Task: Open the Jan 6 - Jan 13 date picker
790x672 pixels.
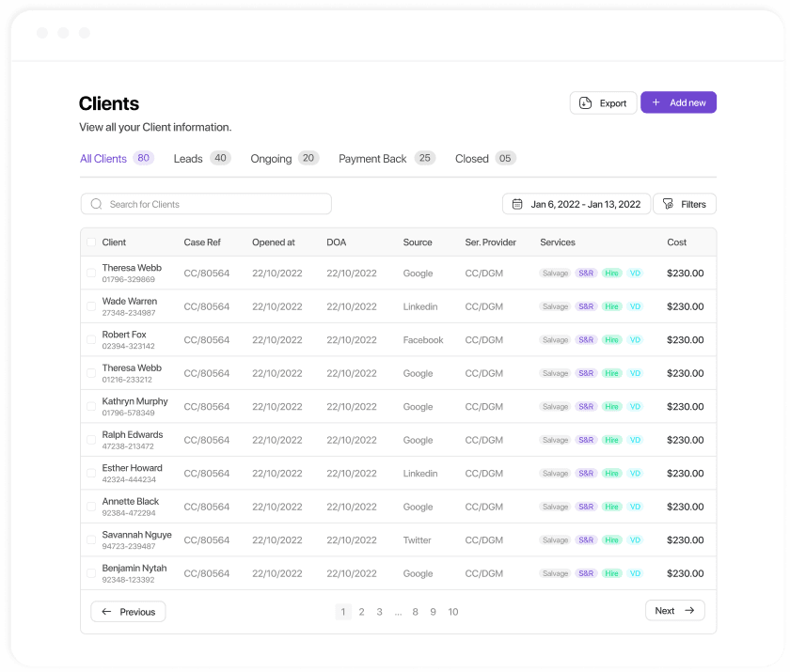Action: click(577, 204)
